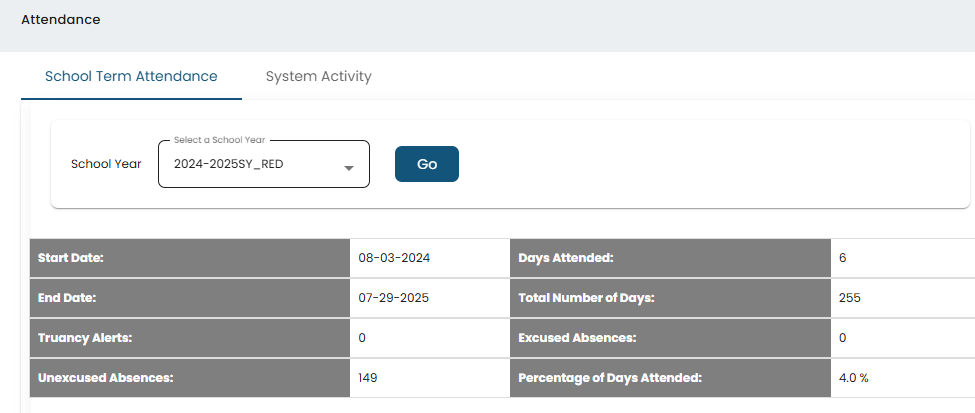Screen dimensions: 975x413
Task: Click the Truancy Alerts label cell
Action: click(85, 338)
